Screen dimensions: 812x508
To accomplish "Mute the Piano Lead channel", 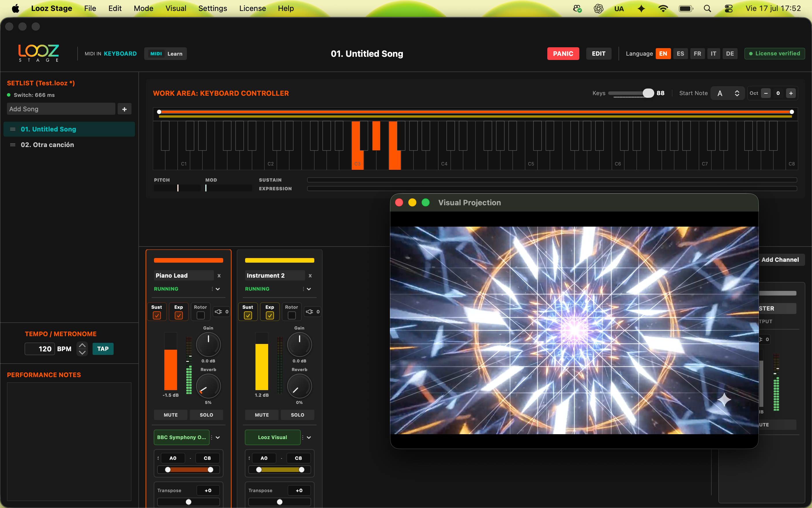I will pos(171,415).
